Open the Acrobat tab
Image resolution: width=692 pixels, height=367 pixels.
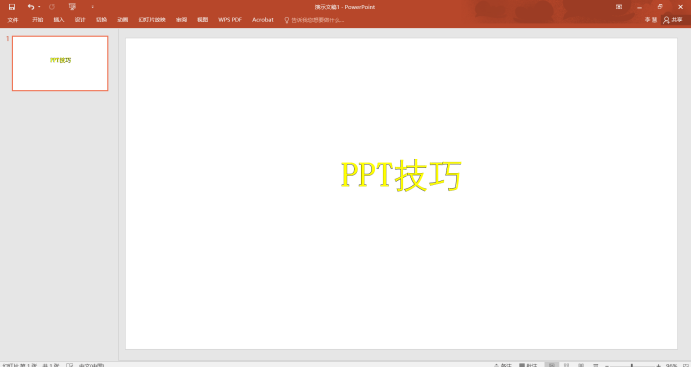click(263, 20)
